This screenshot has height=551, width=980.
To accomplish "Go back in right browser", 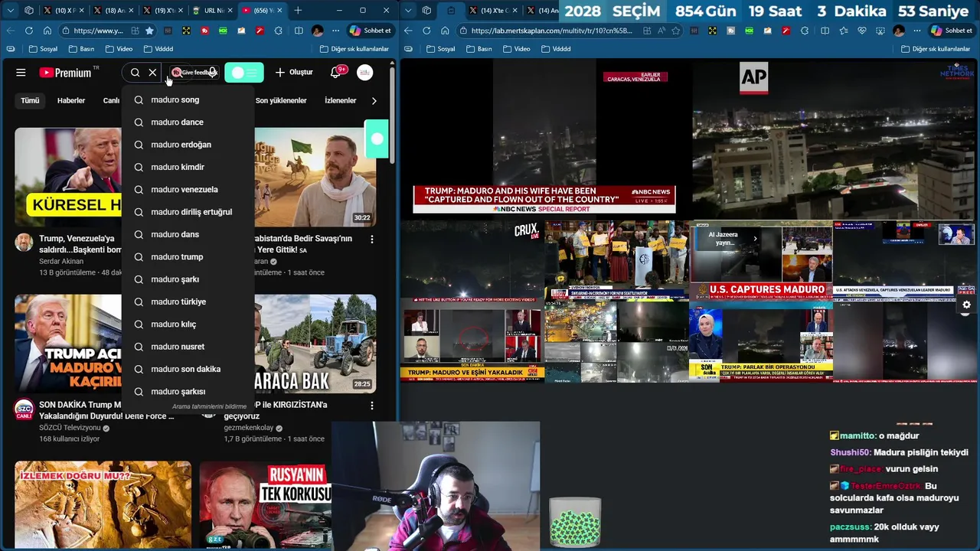I will [408, 31].
